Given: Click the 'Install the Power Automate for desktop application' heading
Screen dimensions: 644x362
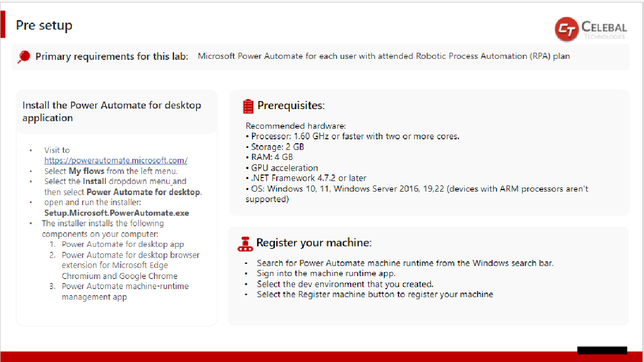Looking at the screenshot, I should pos(112,112).
